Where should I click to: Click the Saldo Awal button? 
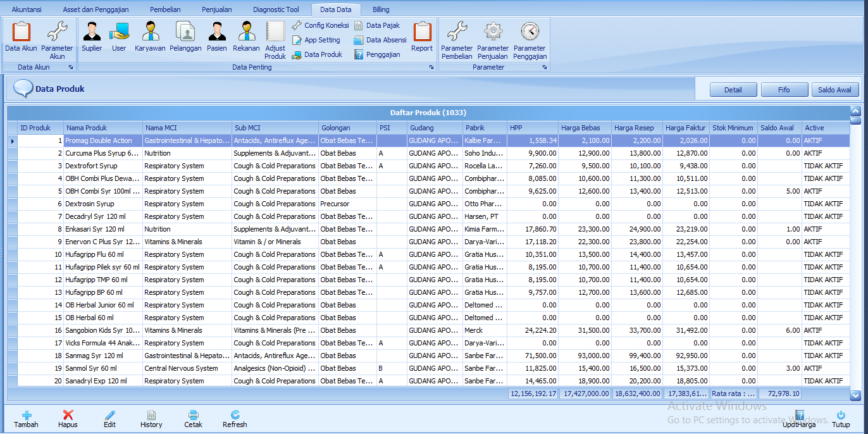pos(834,90)
